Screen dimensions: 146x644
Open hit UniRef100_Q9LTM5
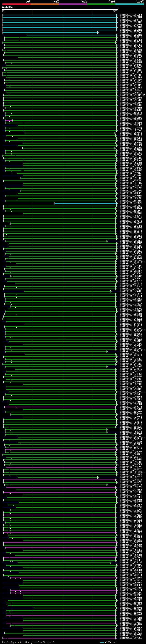pyautogui.click(x=131, y=35)
